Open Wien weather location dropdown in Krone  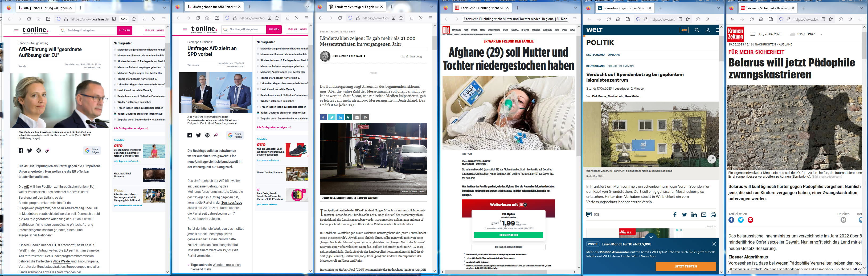[x=821, y=34]
